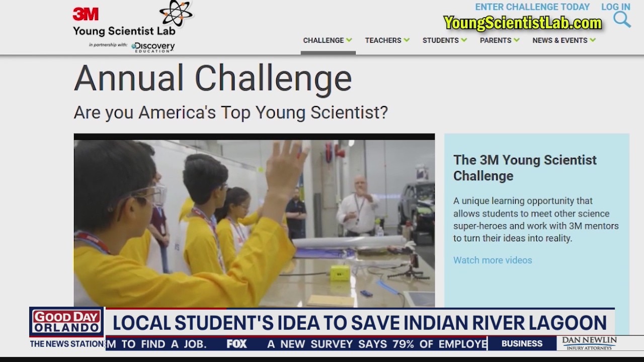Viewport: 644px width, 362px height.
Task: Click the 3M Young Scientist Challenge panel heading
Action: (x=525, y=167)
